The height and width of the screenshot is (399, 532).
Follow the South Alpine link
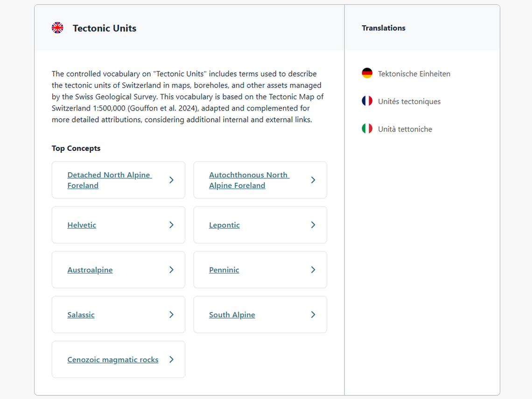232,315
